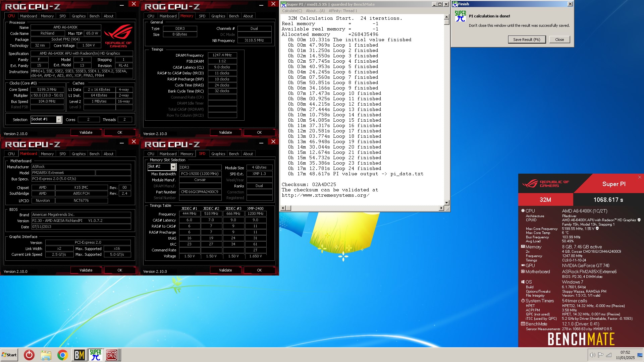
Task: Click the Super PI window title bar icon
Action: tap(283, 4)
